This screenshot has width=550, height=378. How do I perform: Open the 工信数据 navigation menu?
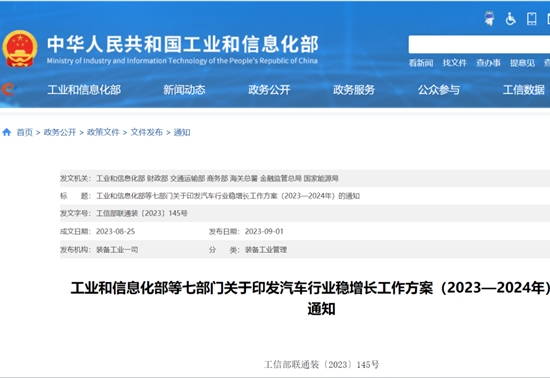[x=524, y=90]
